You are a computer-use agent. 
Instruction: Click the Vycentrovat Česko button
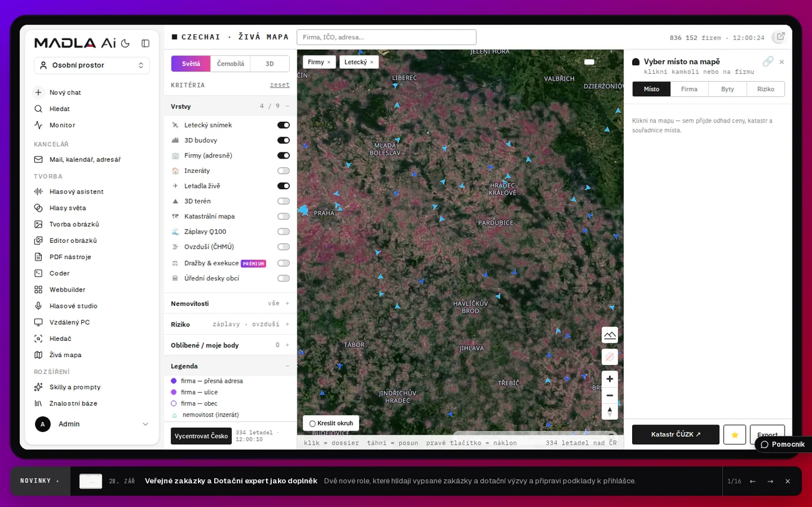pos(201,436)
